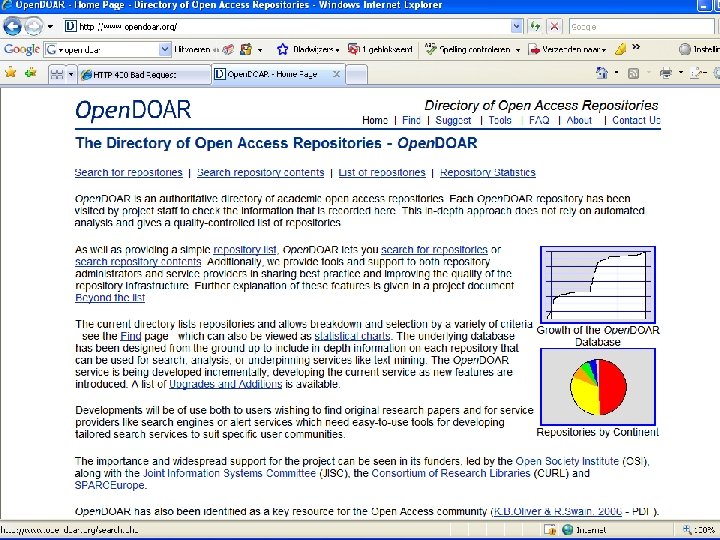This screenshot has width=720, height=540.
Task: Click the browser Forward arrow button
Action: pyautogui.click(x=34, y=26)
